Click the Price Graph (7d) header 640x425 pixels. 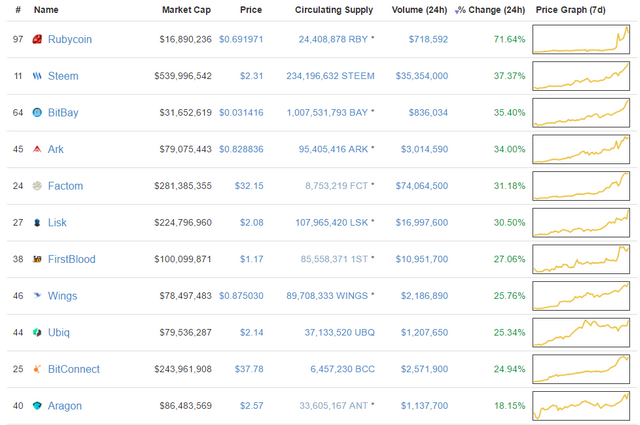click(x=571, y=10)
